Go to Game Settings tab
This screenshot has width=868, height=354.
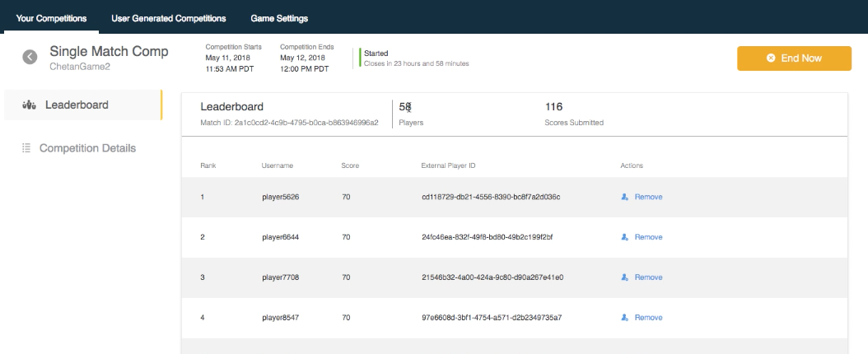coord(279,17)
